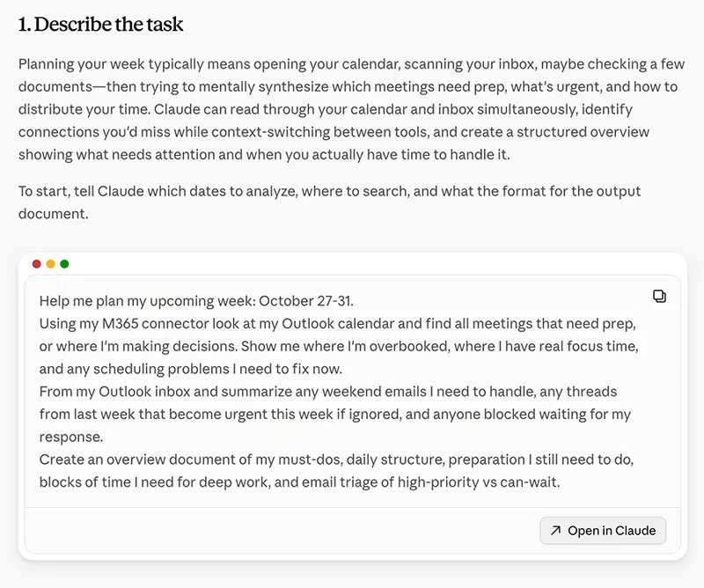The image size is (704, 588).
Task: Click the paragraph beginning "Planning your week typically"
Action: [351, 109]
